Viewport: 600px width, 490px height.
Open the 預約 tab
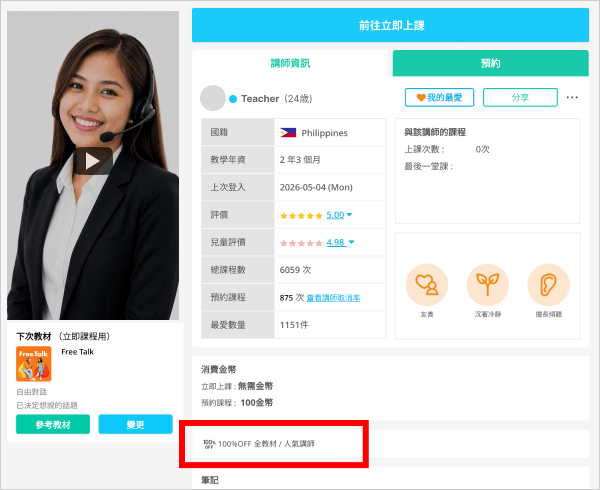491,63
